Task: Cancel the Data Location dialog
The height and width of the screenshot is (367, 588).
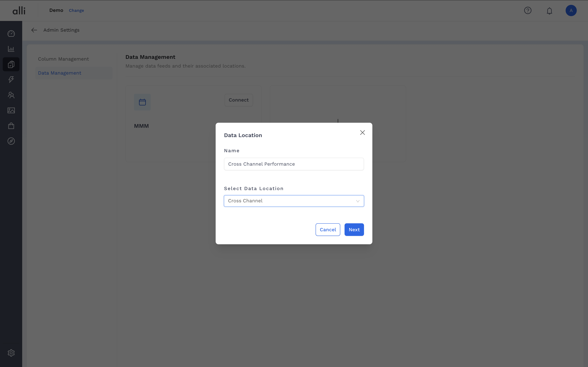Action: [328, 230]
